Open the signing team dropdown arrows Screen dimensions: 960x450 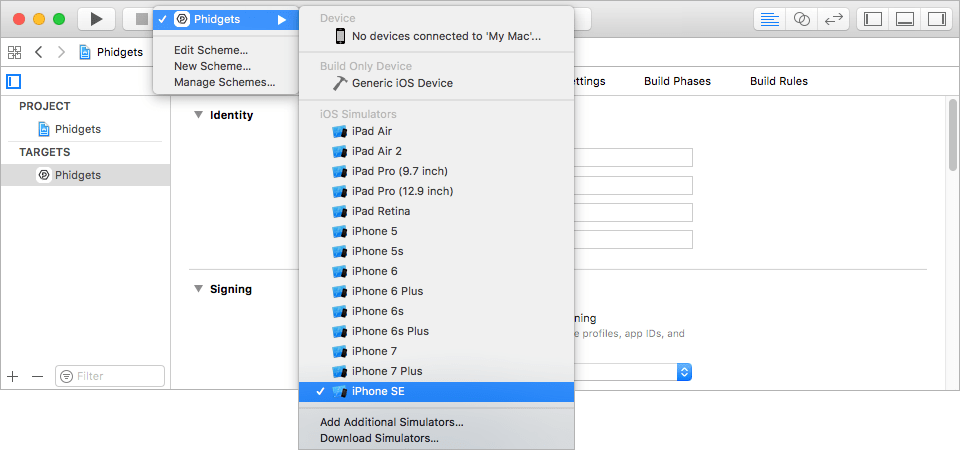coord(684,371)
